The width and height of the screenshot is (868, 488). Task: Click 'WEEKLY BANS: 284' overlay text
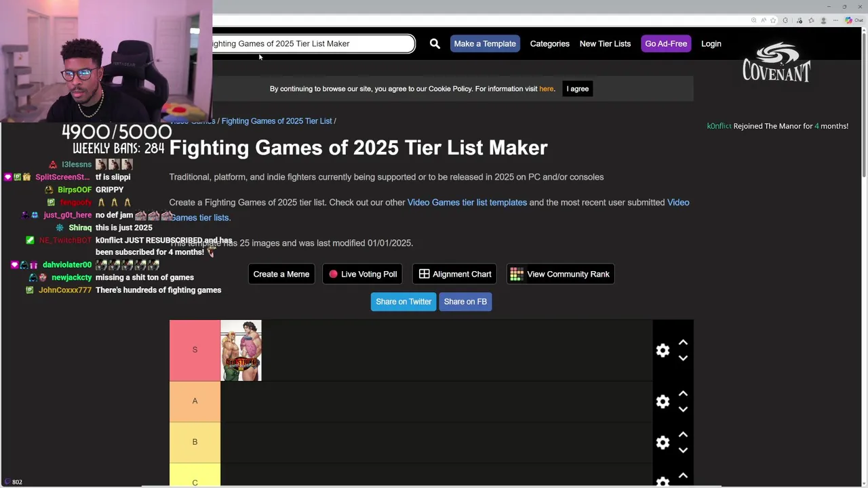pos(119,148)
